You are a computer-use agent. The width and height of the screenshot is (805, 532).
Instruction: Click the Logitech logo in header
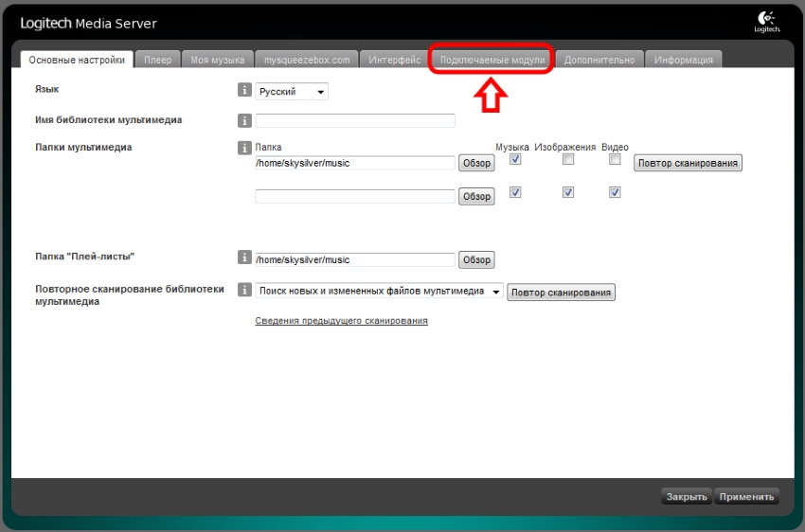(766, 22)
